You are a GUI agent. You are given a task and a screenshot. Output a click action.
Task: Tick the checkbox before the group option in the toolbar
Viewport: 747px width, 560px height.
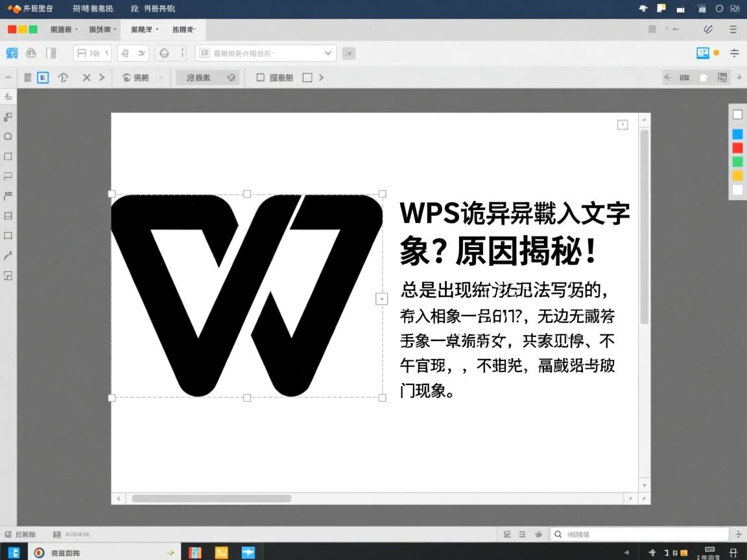click(261, 77)
